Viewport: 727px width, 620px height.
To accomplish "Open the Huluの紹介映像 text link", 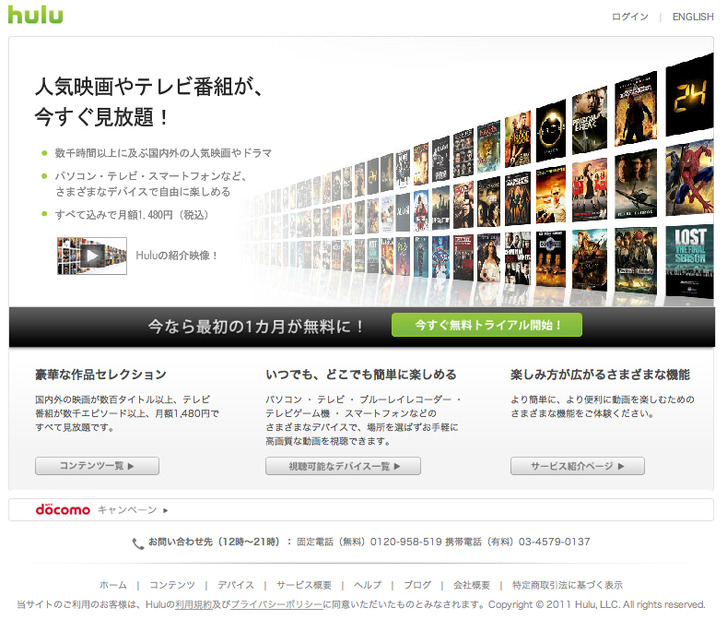I will pyautogui.click(x=176, y=256).
